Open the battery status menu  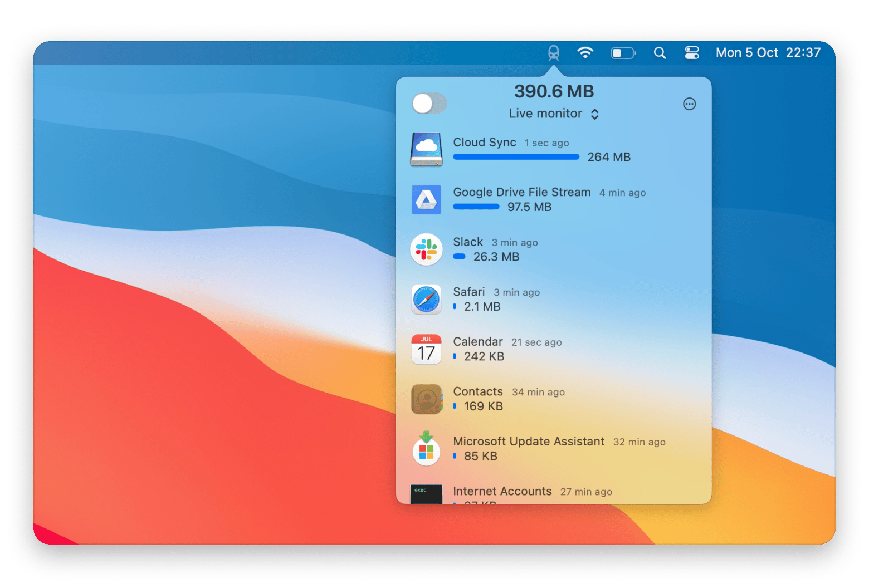623,53
